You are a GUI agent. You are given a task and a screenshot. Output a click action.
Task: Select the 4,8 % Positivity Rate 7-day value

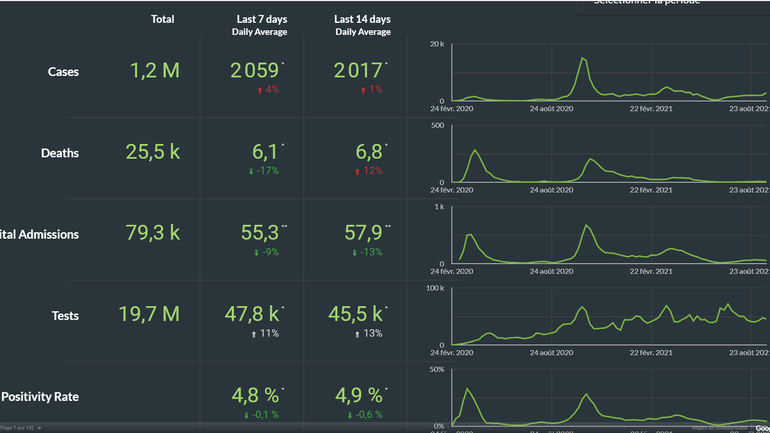click(255, 396)
